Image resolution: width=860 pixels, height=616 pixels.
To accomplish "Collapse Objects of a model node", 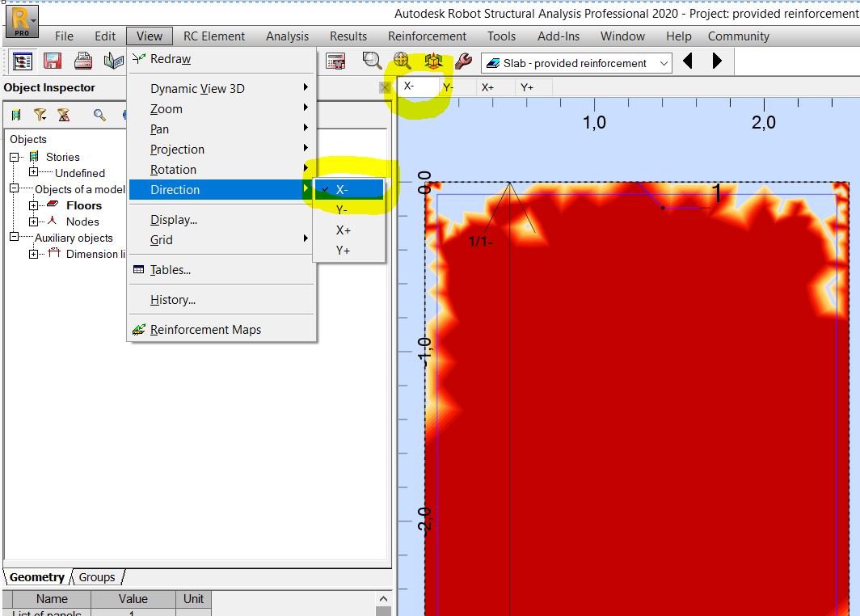I will (15, 188).
